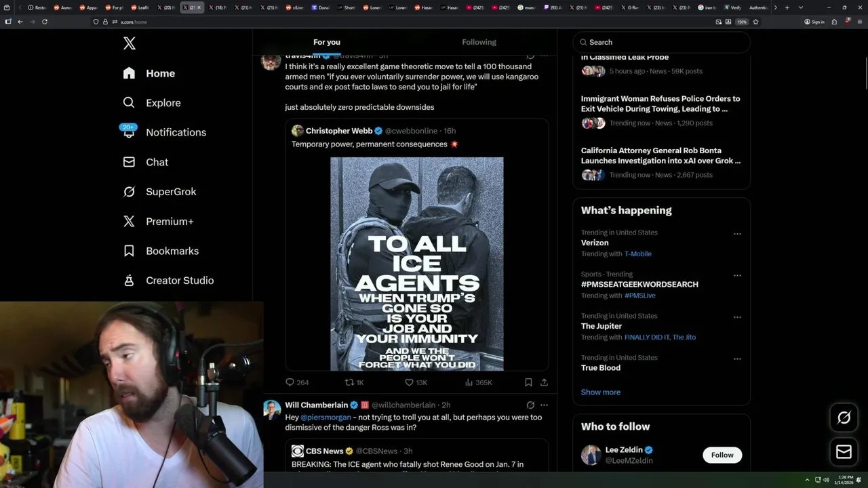Click the taskbar volume speaker icon
Screen dimensions: 868x488
point(826,480)
